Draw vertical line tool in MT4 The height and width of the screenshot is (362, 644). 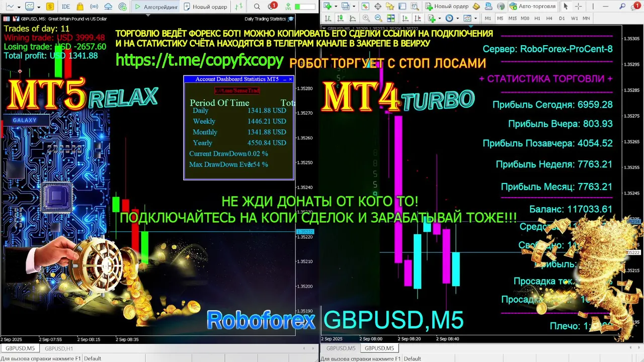pos(593,7)
